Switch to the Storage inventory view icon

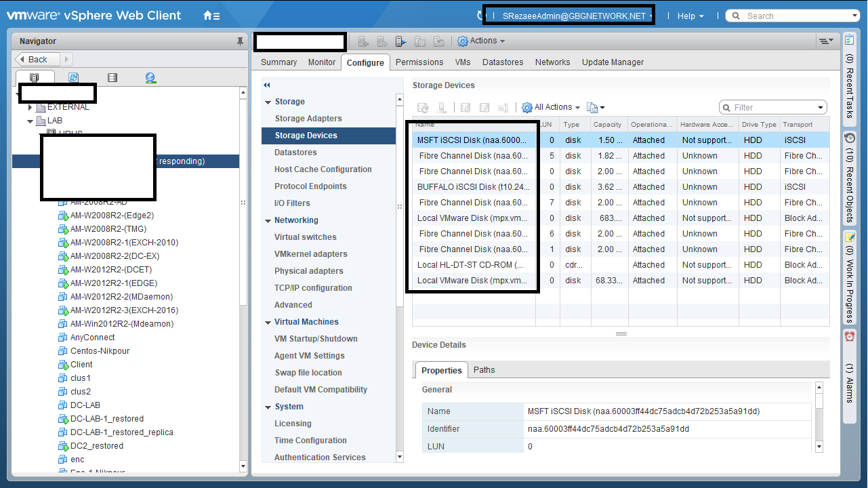(x=112, y=78)
